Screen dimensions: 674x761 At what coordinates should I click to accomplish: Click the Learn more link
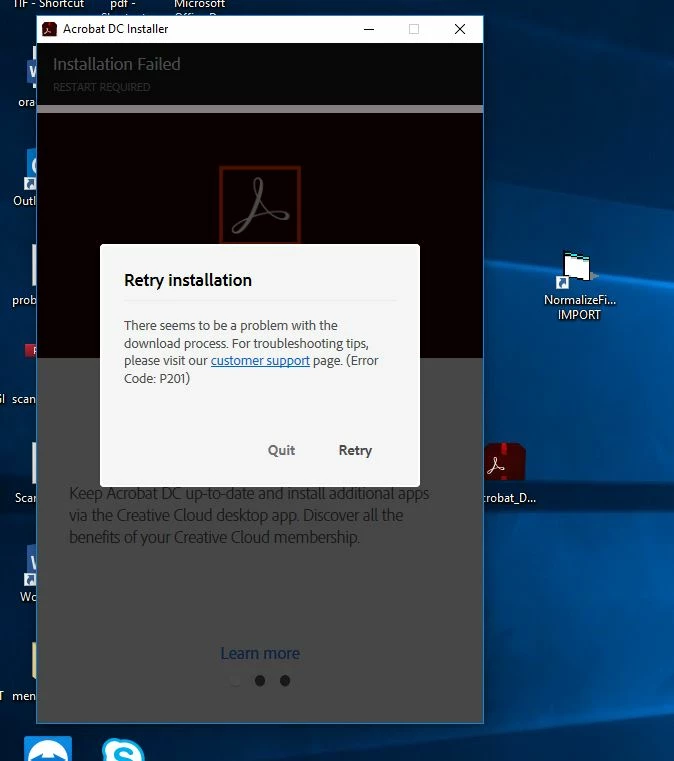point(260,653)
